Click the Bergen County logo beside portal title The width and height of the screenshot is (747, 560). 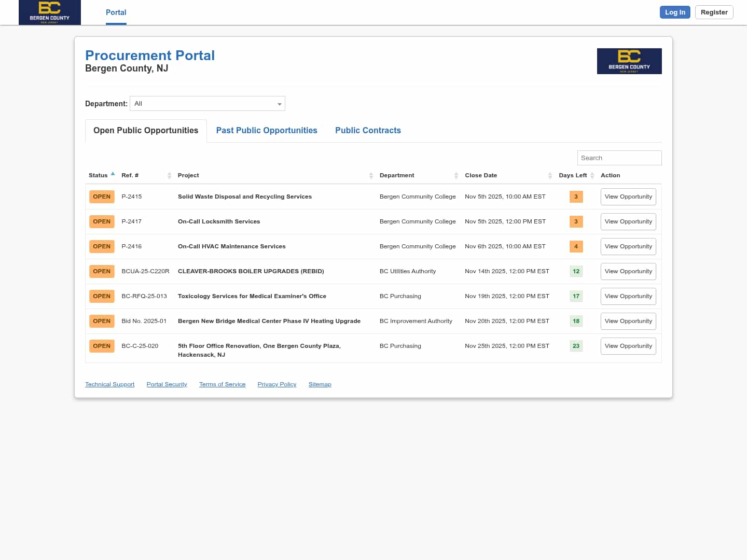coord(629,61)
